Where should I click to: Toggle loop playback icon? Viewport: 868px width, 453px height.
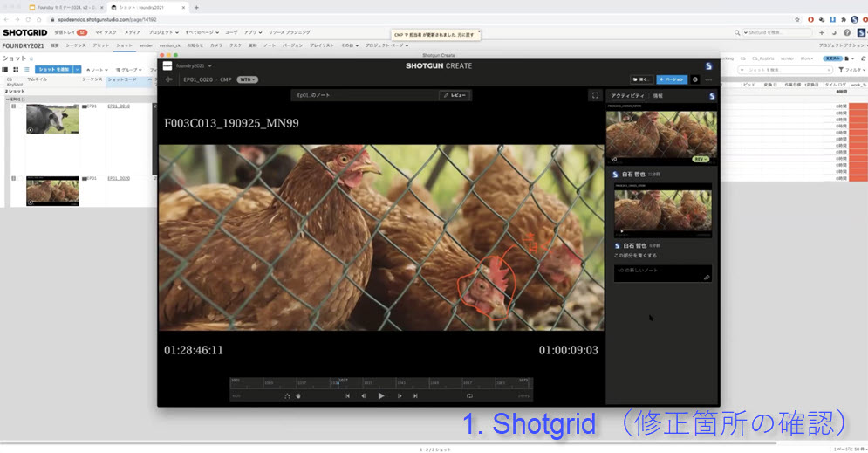coord(469,396)
